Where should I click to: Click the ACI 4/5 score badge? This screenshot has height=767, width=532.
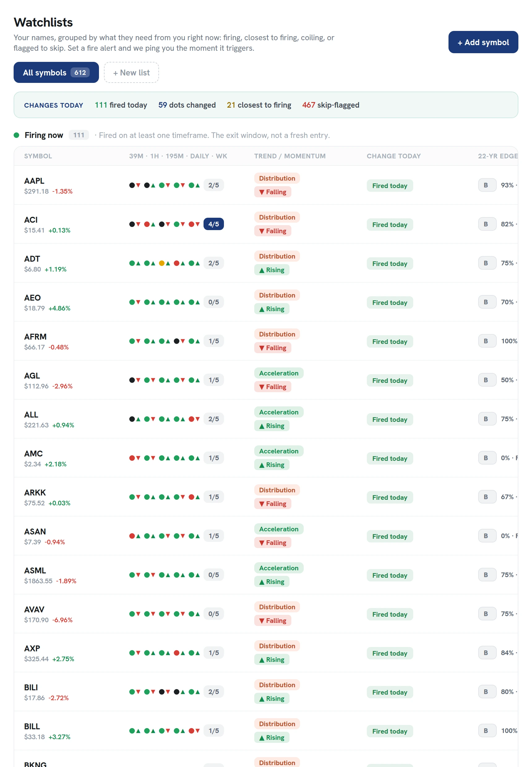pos(214,224)
